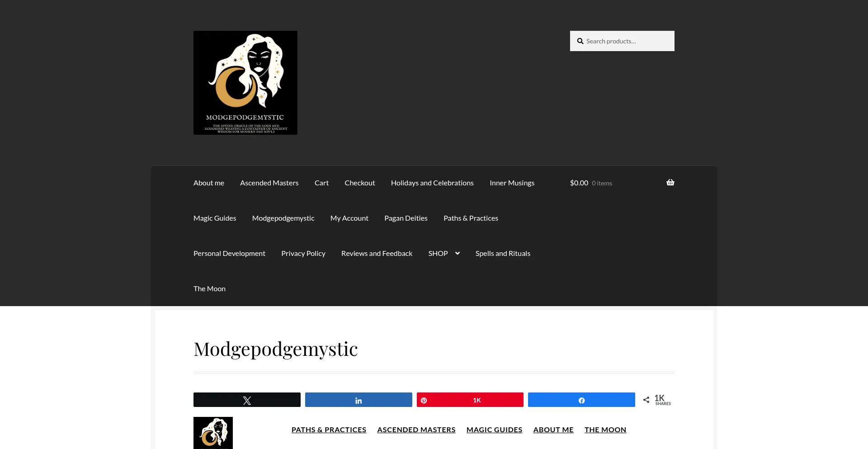Viewport: 868px width, 449px height.
Task: Pin the page via the Pinterest button
Action: click(x=470, y=400)
